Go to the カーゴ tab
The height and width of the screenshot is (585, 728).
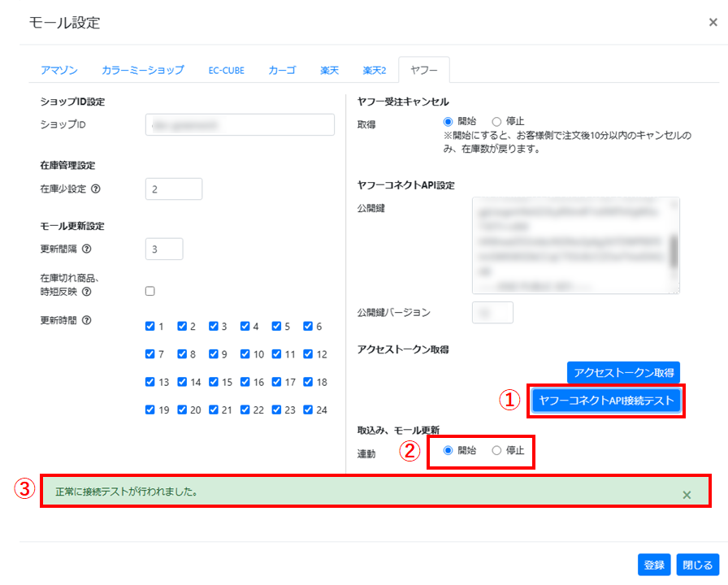click(x=282, y=70)
